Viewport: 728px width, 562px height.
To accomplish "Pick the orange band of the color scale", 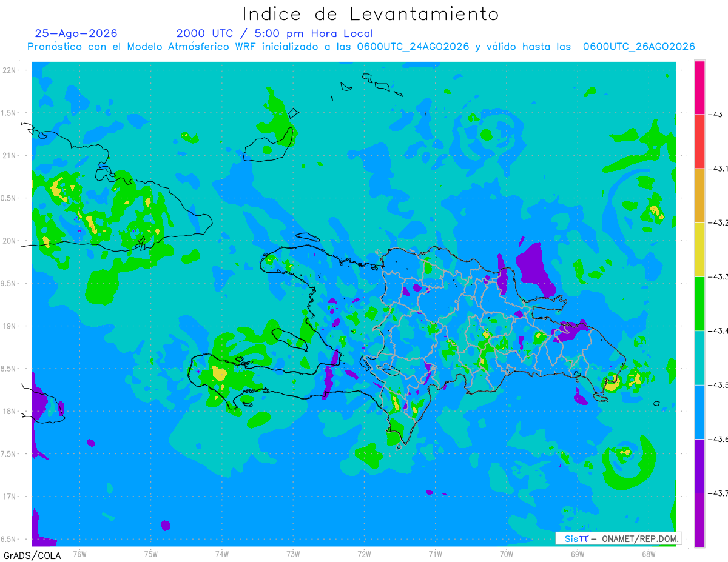I will [x=699, y=195].
